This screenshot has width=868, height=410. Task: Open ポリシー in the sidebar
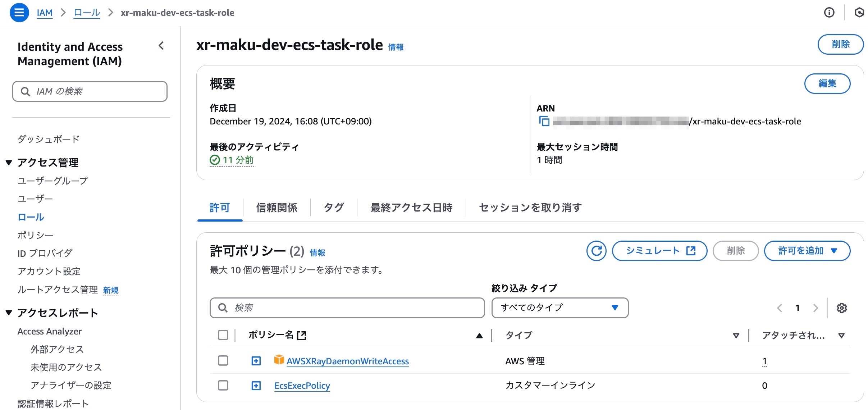point(36,235)
